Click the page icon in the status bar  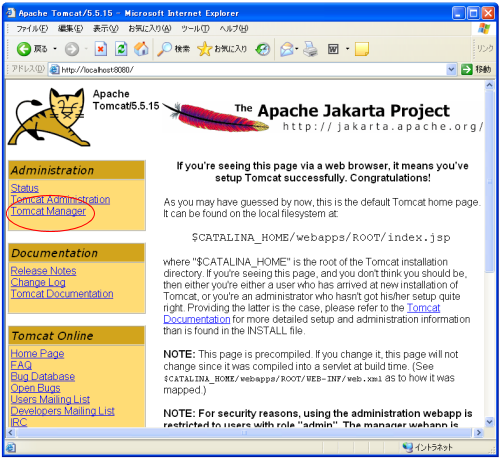click(11, 447)
